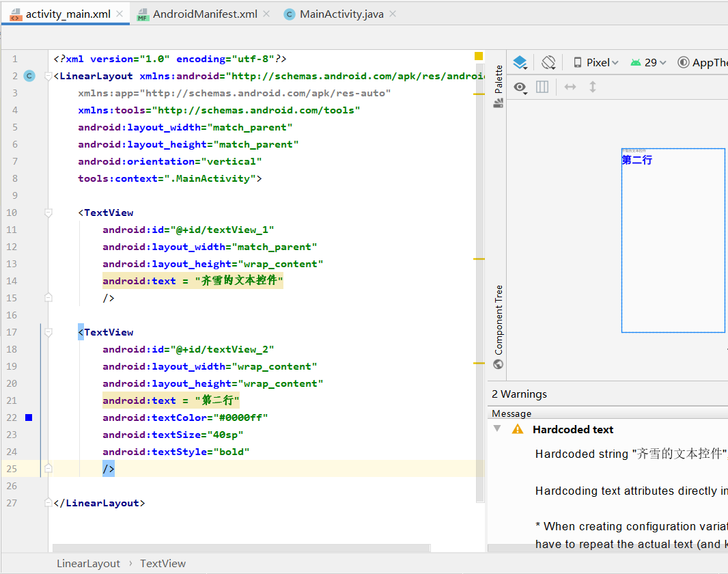Switch to the MainActivity.java tab

[341, 14]
